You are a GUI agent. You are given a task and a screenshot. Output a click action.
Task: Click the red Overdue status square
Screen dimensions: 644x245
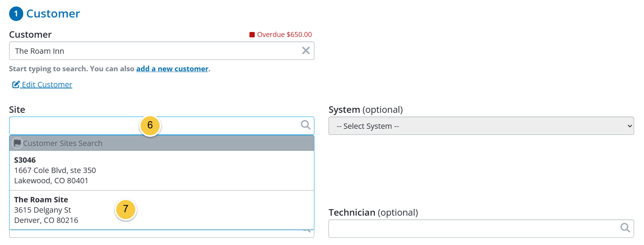tap(252, 35)
